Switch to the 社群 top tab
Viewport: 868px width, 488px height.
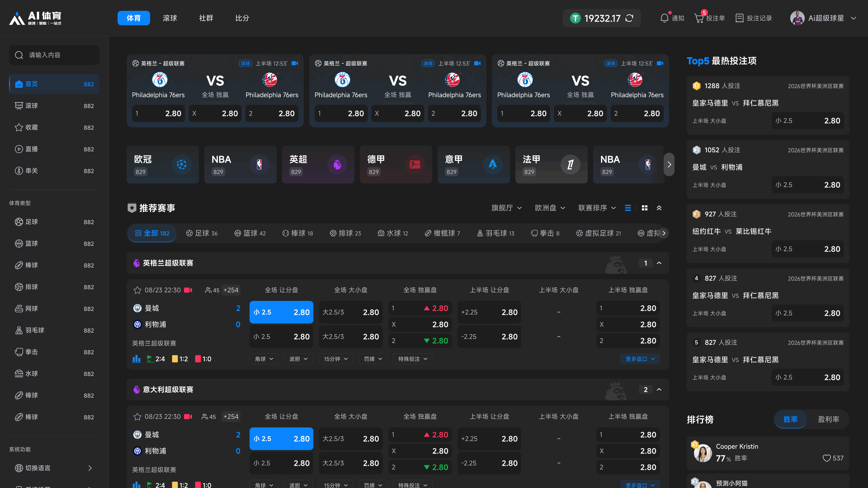point(206,18)
